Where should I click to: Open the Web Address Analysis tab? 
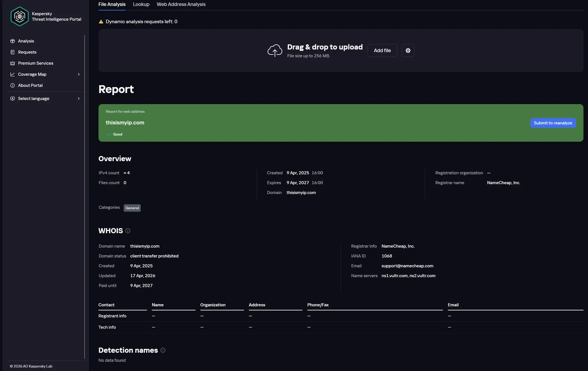tap(181, 4)
